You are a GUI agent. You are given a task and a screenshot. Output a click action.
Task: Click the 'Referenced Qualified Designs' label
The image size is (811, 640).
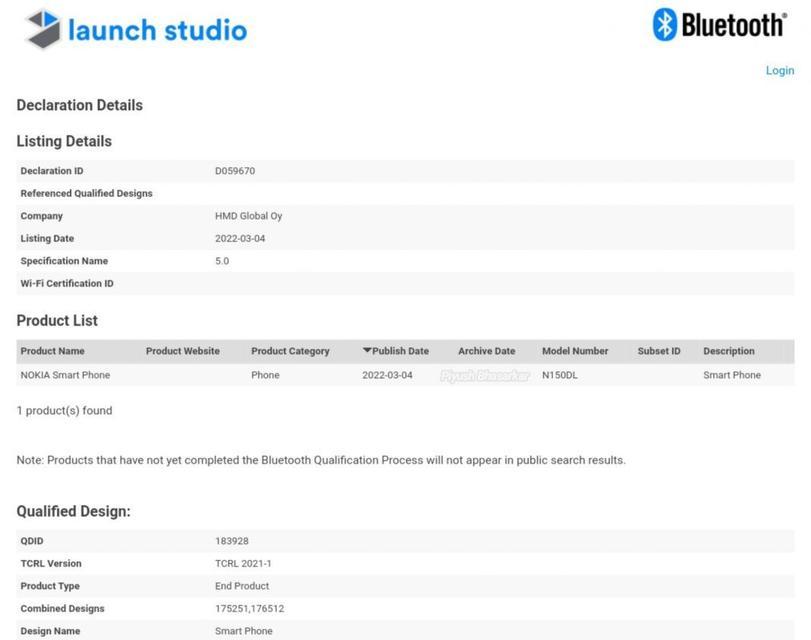click(x=86, y=194)
